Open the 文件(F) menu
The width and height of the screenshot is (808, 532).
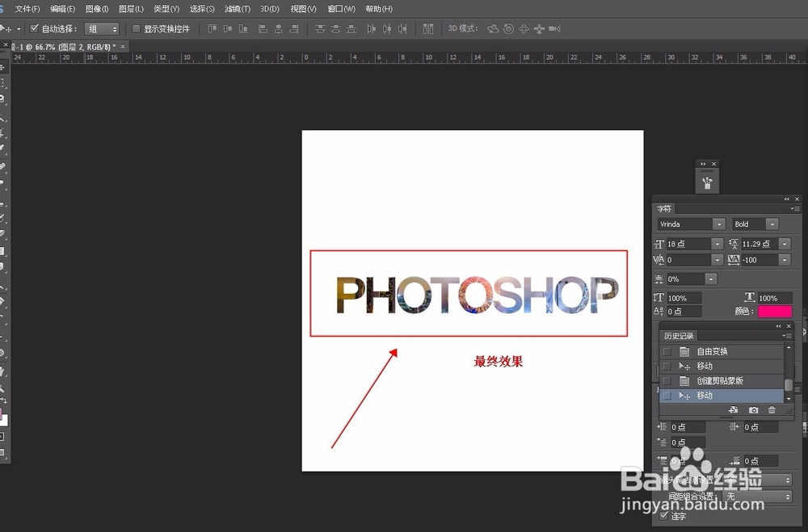(27, 9)
